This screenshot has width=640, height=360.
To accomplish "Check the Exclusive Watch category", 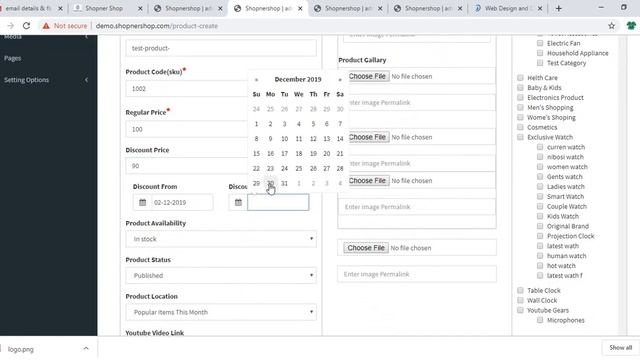I will tap(520, 137).
